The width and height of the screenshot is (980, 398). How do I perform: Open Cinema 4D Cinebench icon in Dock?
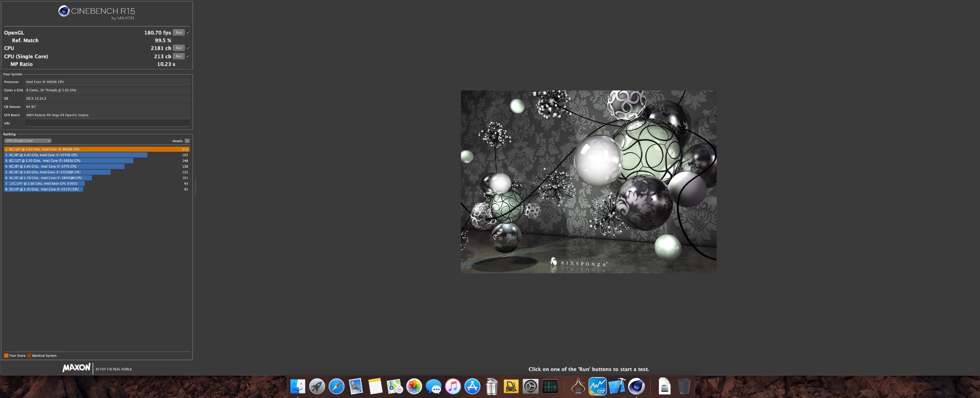(636, 386)
